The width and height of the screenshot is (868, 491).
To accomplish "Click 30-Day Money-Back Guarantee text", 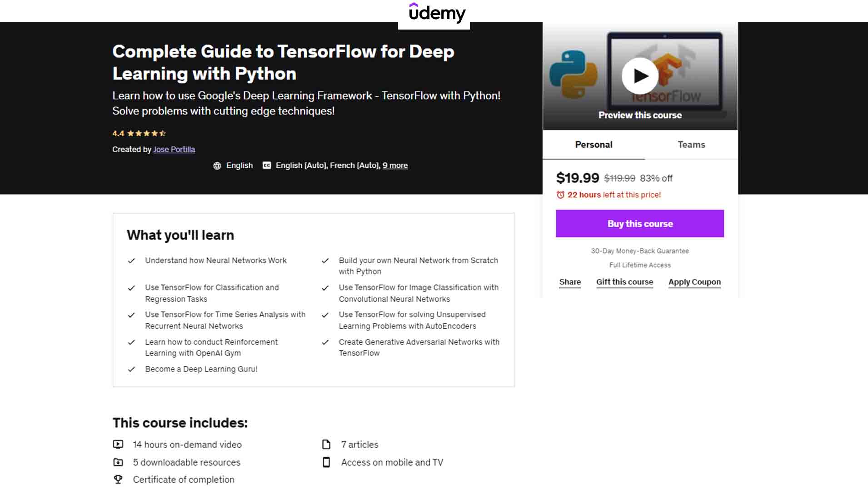I will [640, 251].
